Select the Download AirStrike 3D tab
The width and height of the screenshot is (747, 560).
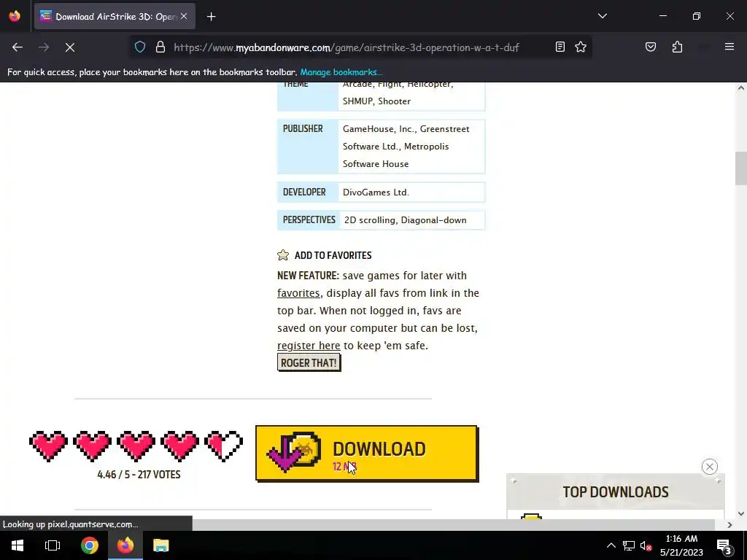coord(115,16)
